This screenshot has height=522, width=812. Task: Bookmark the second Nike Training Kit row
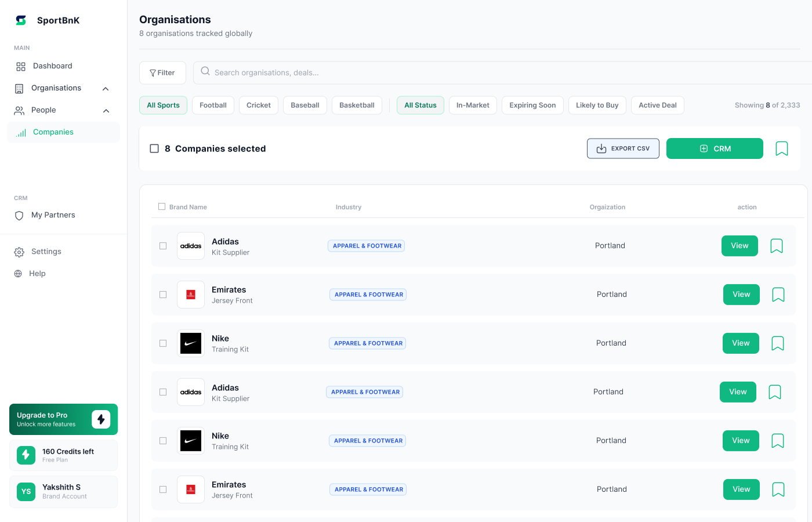(778, 441)
